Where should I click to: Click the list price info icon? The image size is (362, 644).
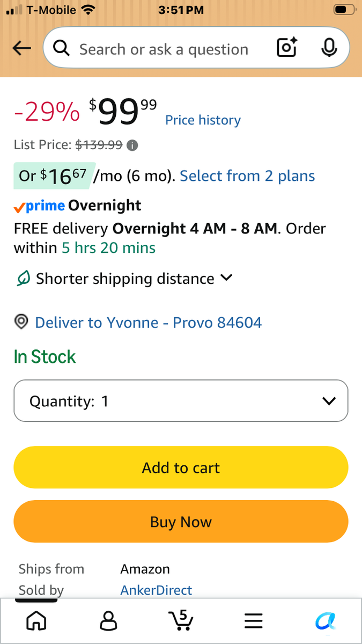tap(133, 145)
